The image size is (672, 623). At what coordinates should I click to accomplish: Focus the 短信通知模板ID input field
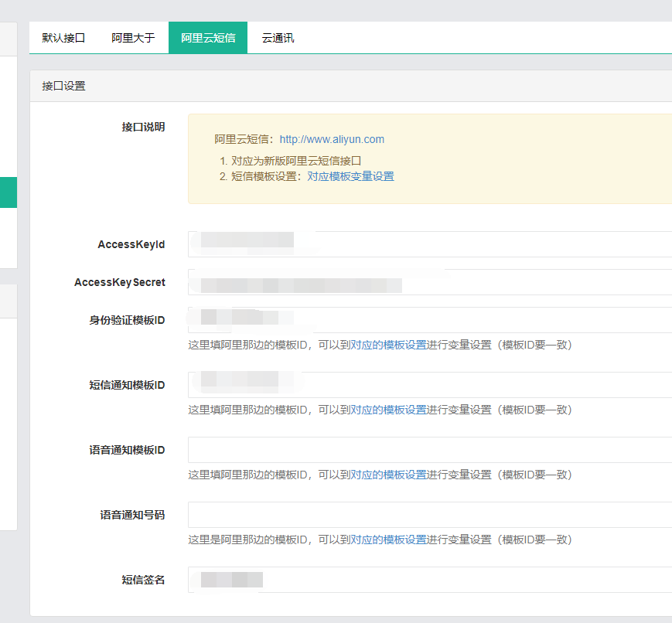[x=430, y=385]
